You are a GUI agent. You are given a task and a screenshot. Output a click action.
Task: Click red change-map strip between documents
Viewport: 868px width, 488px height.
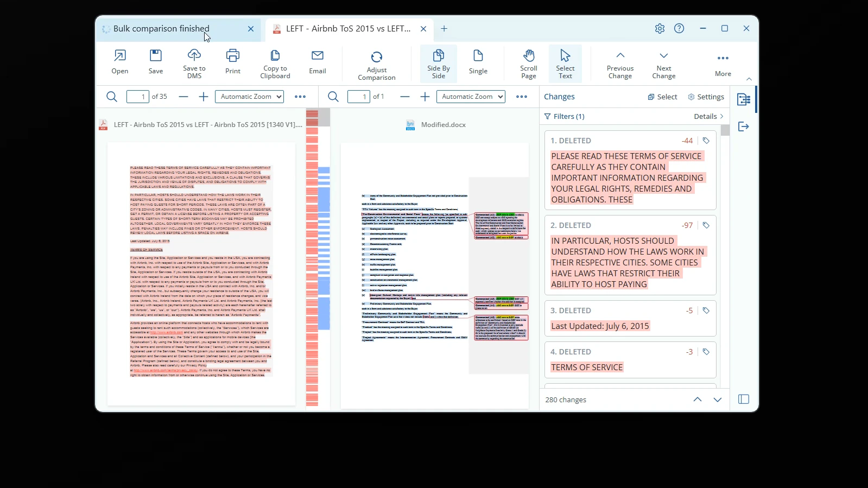[x=312, y=258]
